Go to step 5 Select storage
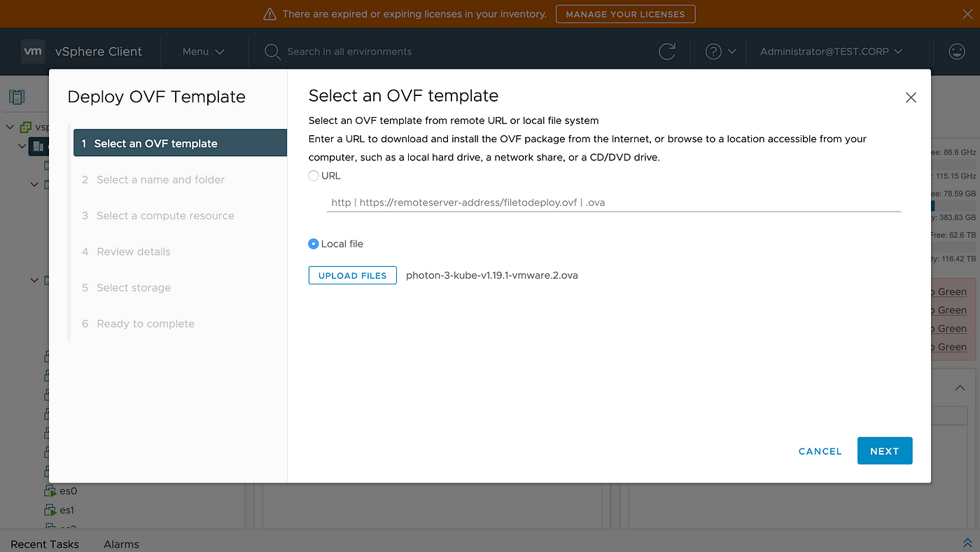The image size is (980, 552). click(126, 288)
